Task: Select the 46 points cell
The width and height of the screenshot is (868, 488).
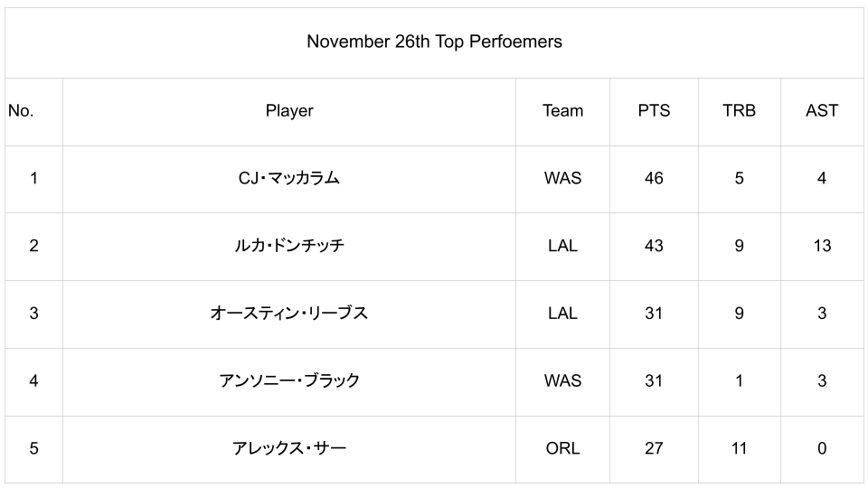Action: pos(654,178)
